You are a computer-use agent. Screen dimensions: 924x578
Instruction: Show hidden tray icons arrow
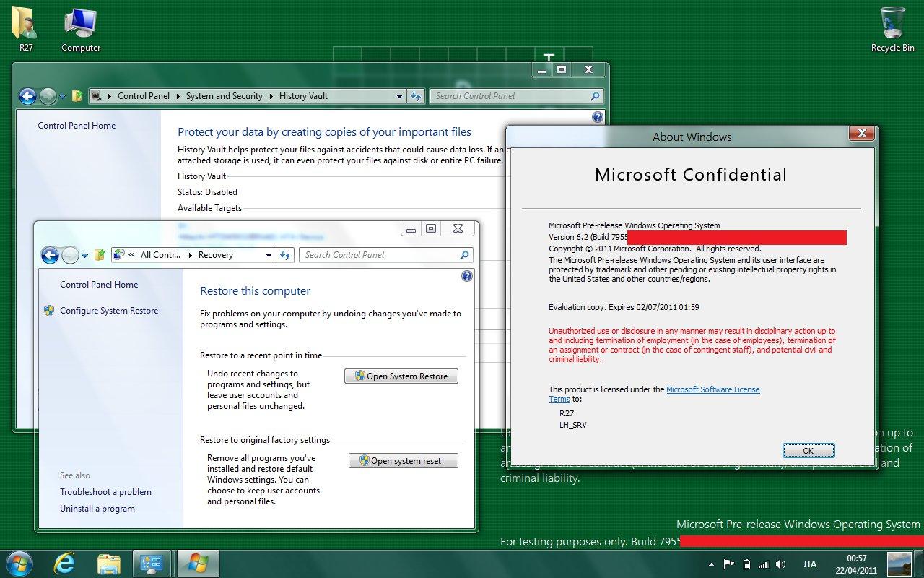711,564
